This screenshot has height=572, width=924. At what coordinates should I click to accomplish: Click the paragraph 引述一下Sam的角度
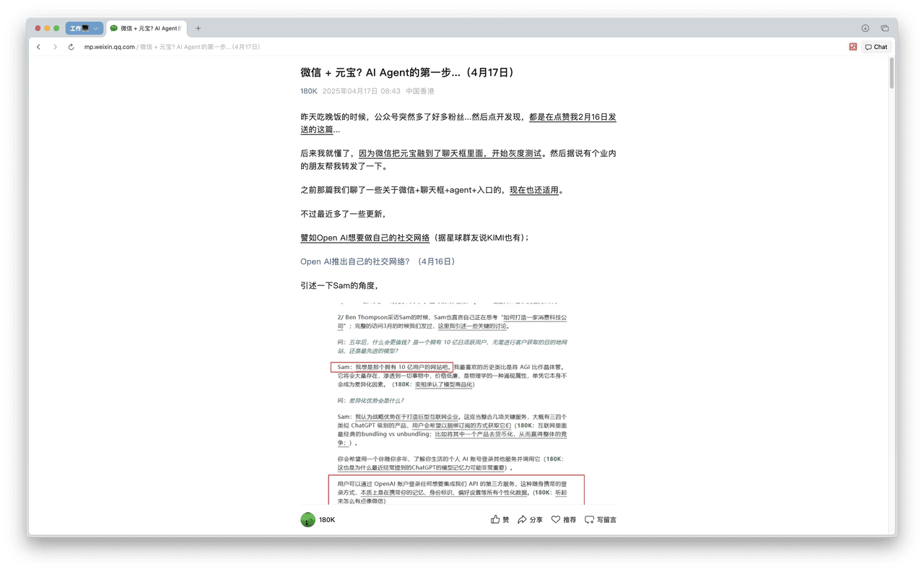point(339,285)
